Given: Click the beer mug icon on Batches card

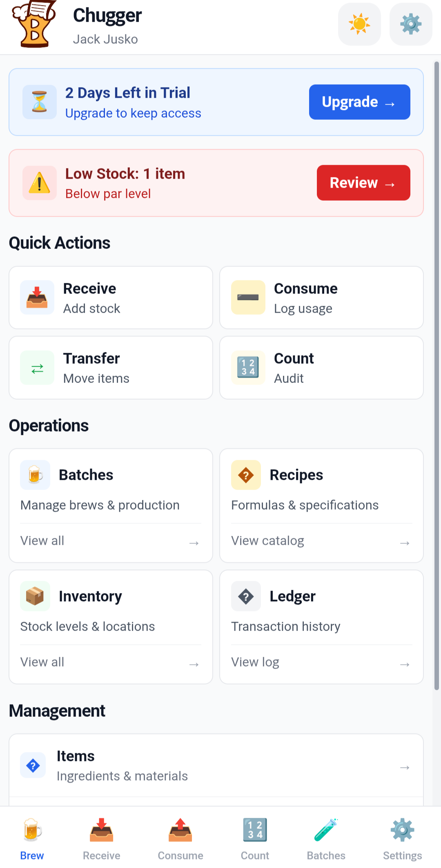Looking at the screenshot, I should [x=35, y=474].
